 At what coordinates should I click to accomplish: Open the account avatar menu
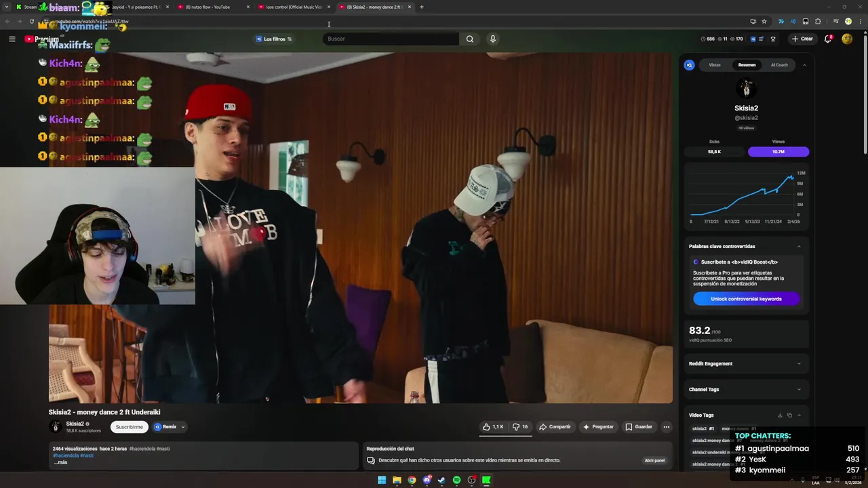pyautogui.click(x=847, y=39)
